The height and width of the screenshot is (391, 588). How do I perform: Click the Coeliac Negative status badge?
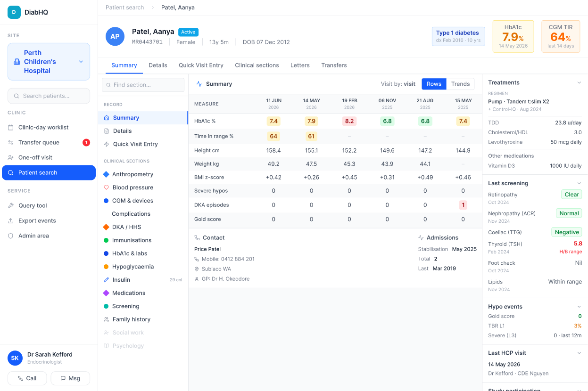[x=567, y=232]
